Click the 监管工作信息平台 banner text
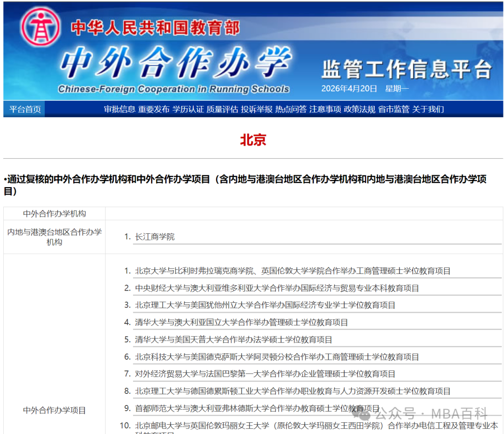This screenshot has height=434, width=504. coord(406,69)
